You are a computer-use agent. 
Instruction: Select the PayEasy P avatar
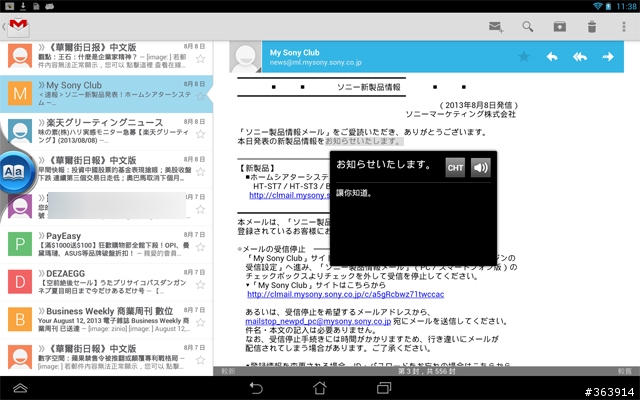[20, 244]
